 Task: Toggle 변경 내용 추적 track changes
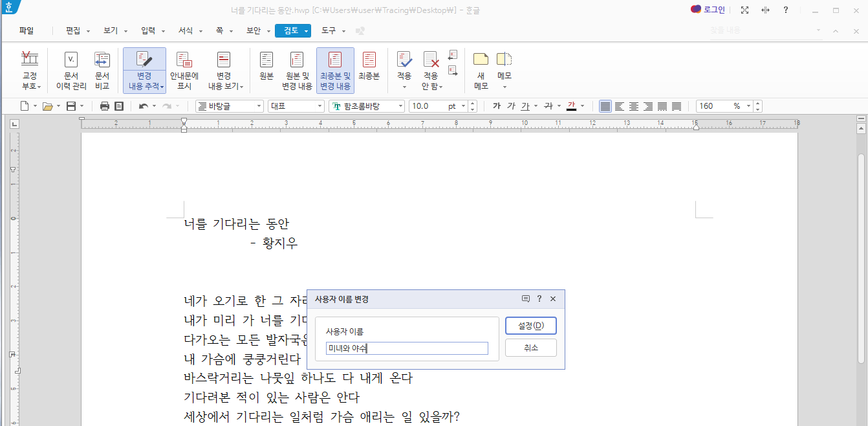tap(144, 71)
